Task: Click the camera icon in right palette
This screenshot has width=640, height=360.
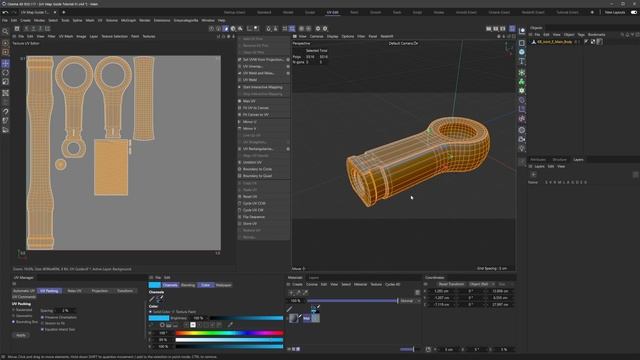Action: (522, 139)
